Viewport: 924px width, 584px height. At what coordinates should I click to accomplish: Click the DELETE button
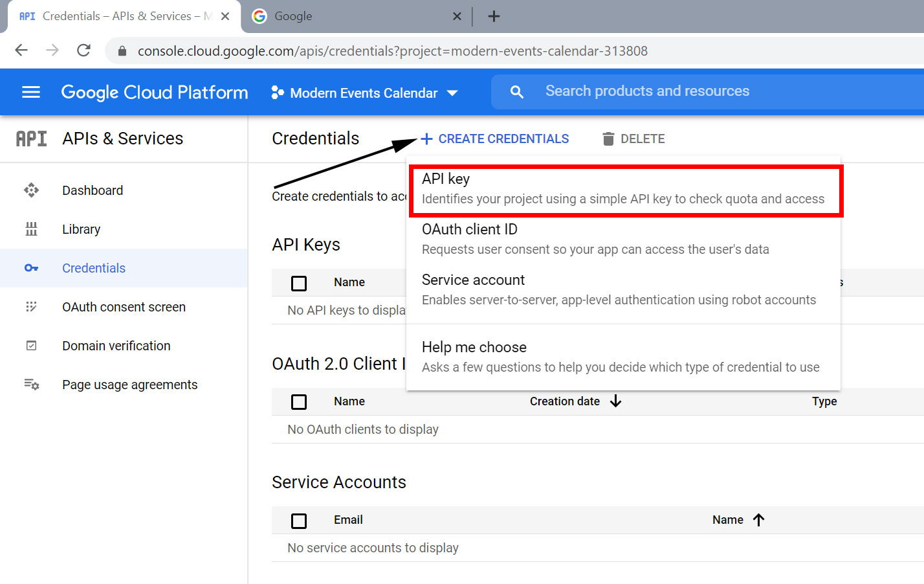point(633,139)
